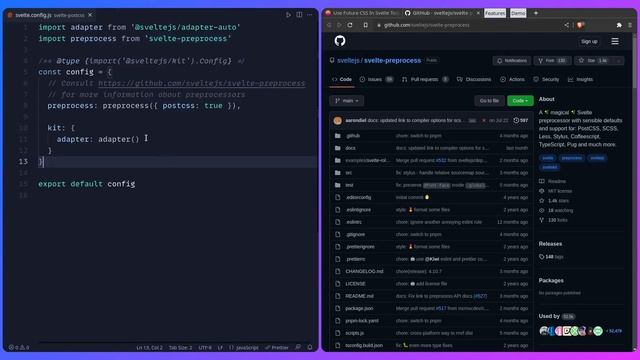640x360 pixels.
Task: Click the Sign up button on GitHub
Action: pos(589,41)
